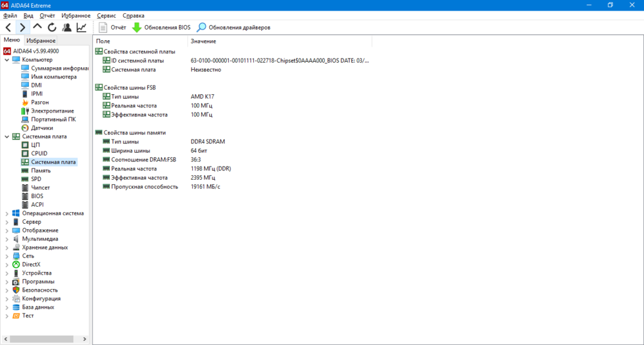Image resolution: width=644 pixels, height=345 pixels.
Task: Open Обновления драйверов from toolbar
Action: point(234,28)
